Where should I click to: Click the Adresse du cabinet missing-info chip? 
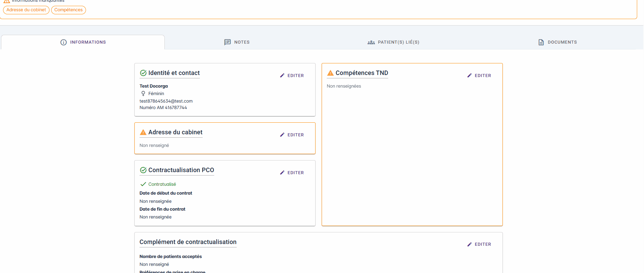pyautogui.click(x=26, y=10)
